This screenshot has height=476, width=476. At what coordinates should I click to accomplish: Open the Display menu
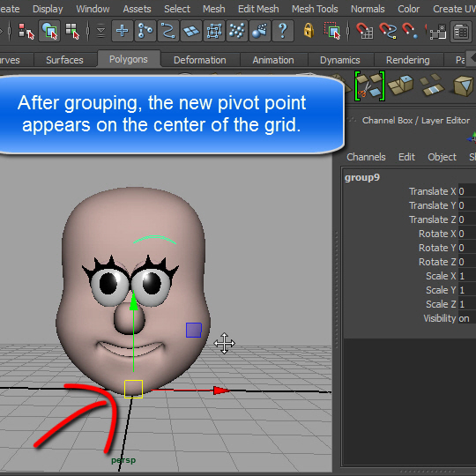coord(48,9)
